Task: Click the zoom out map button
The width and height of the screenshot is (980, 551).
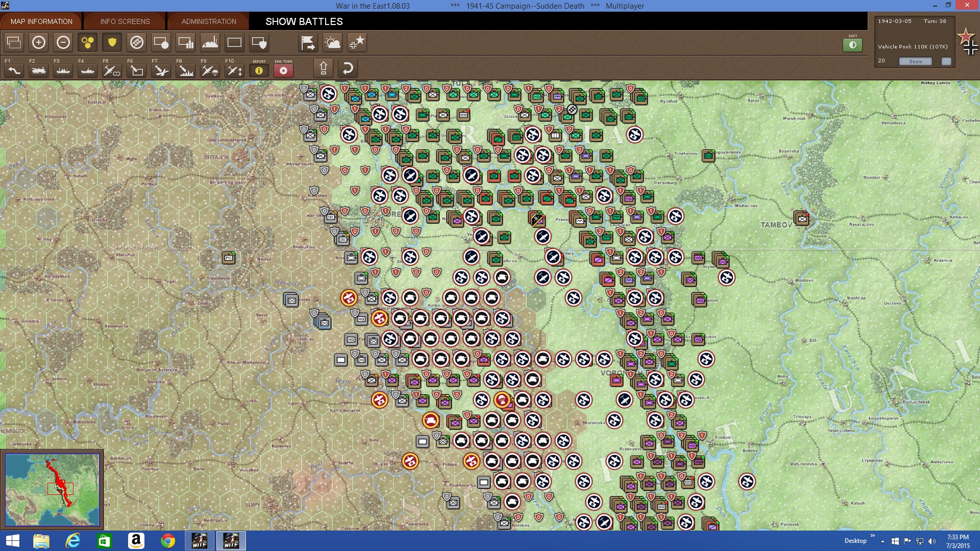Action: tap(63, 42)
